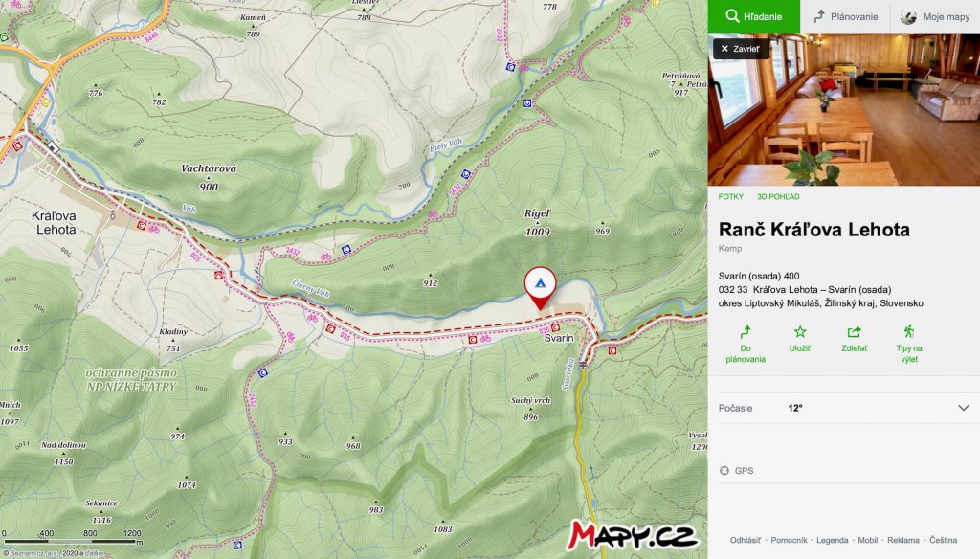Click the Mapy.cz logo

(632, 535)
